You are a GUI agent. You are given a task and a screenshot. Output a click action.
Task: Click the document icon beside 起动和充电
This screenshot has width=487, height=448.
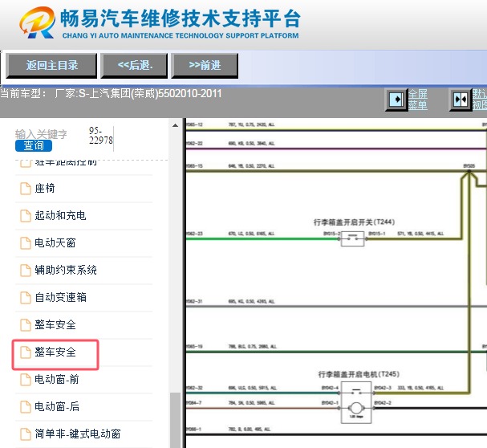pos(26,216)
